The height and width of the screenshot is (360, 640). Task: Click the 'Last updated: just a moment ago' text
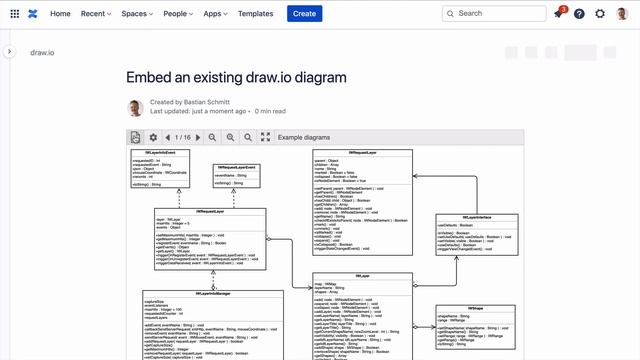pyautogui.click(x=198, y=111)
